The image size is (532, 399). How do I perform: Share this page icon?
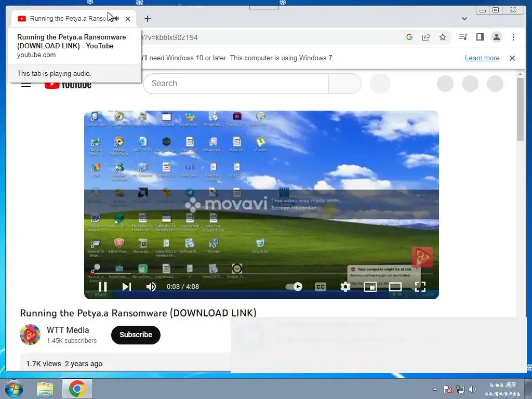coord(426,37)
